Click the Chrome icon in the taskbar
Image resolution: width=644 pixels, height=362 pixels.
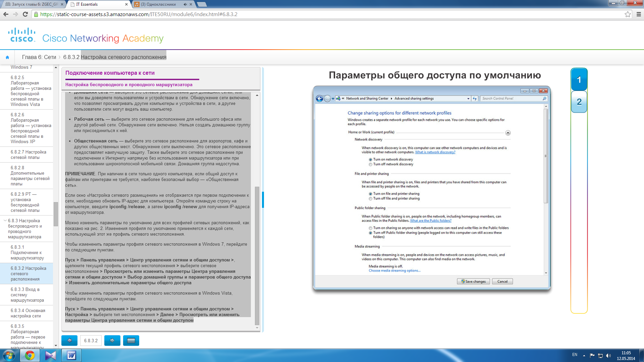point(30,355)
